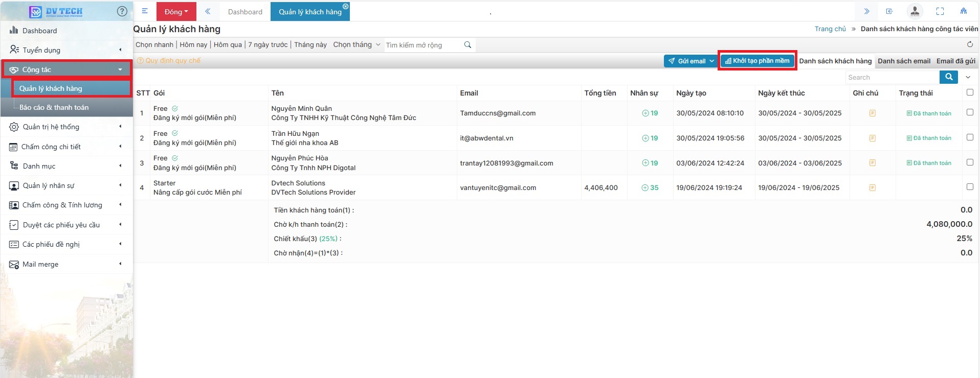The image size is (980, 378).
Task: Open the Danh sách email tab
Action: [904, 61]
